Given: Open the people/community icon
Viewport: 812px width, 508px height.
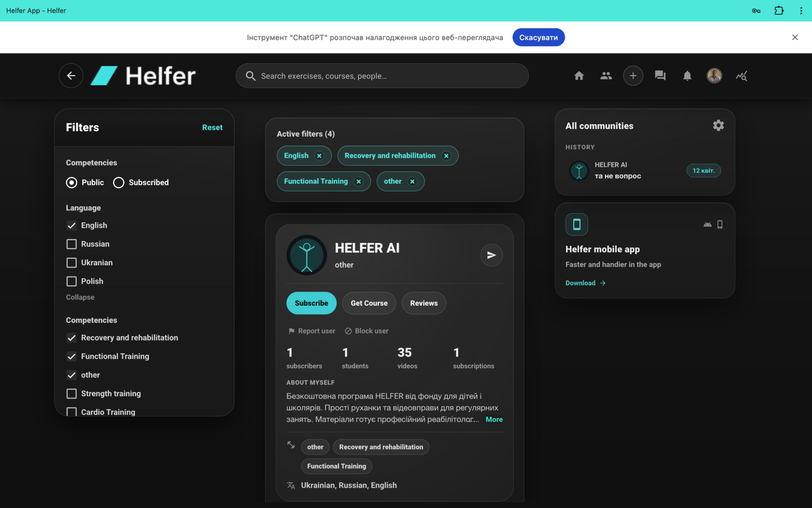Looking at the screenshot, I should [x=606, y=75].
